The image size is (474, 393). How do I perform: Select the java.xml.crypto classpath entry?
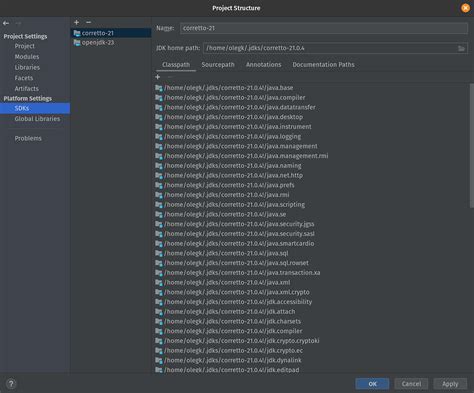pos(232,292)
